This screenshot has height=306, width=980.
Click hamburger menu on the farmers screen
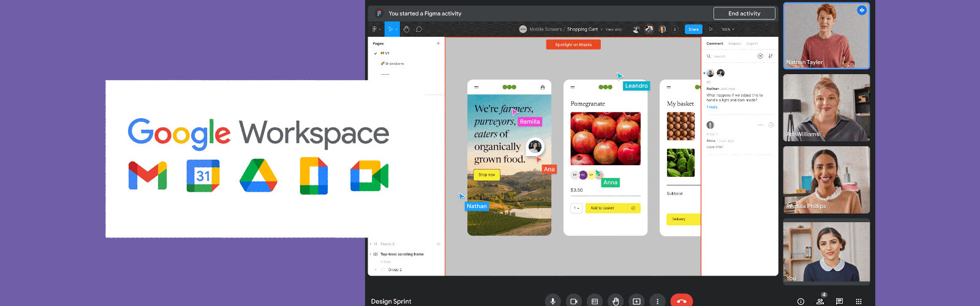click(477, 87)
